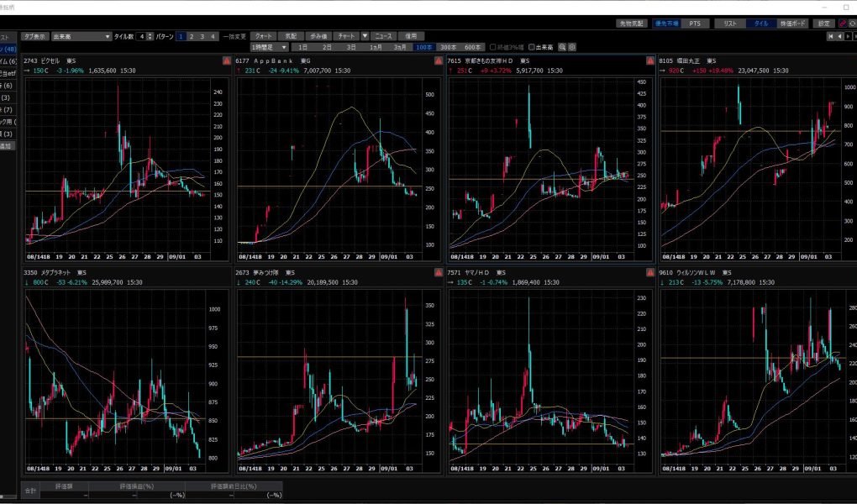This screenshot has height=504, width=857.
Task: Jump to the first page with the skip-back arrow
Action: click(831, 37)
